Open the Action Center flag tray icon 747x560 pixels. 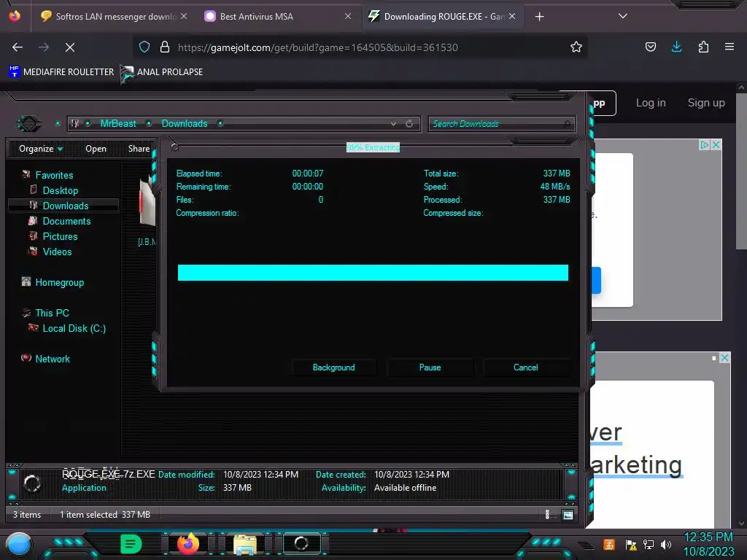click(631, 544)
